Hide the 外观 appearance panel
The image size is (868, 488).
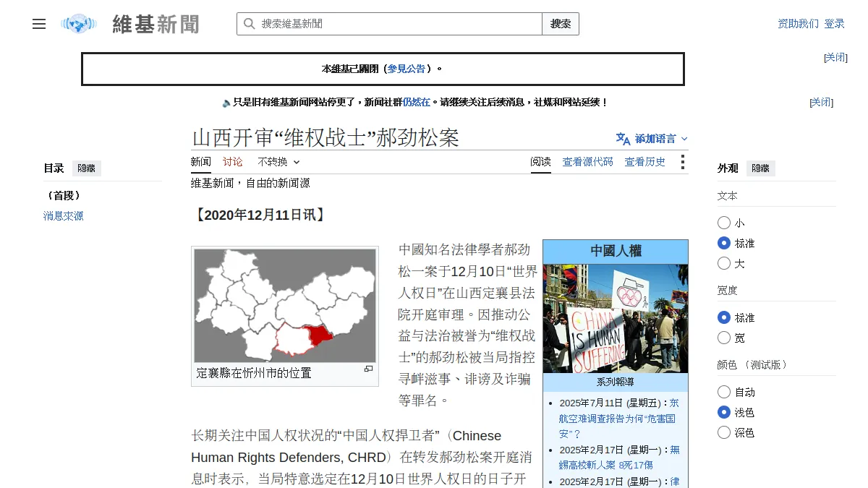pyautogui.click(x=761, y=168)
